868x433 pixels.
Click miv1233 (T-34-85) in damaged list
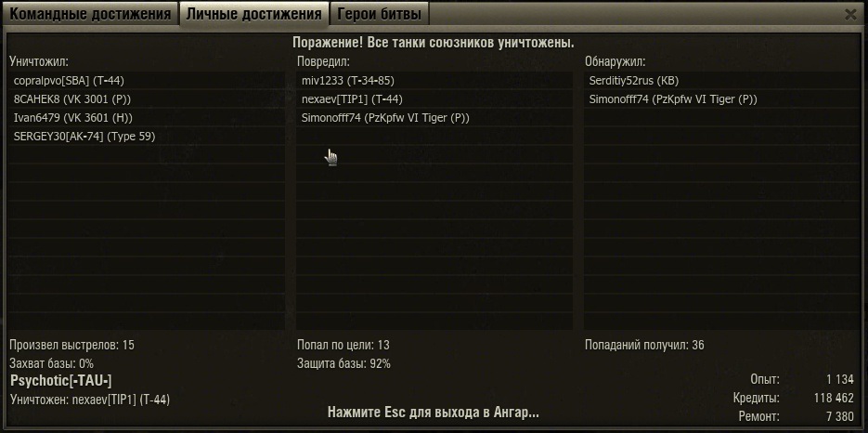434,81
